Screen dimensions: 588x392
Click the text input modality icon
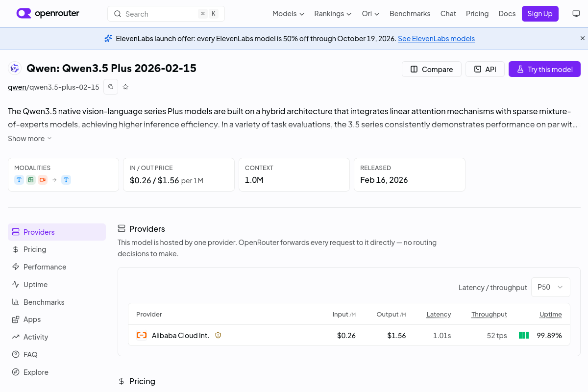coord(19,180)
